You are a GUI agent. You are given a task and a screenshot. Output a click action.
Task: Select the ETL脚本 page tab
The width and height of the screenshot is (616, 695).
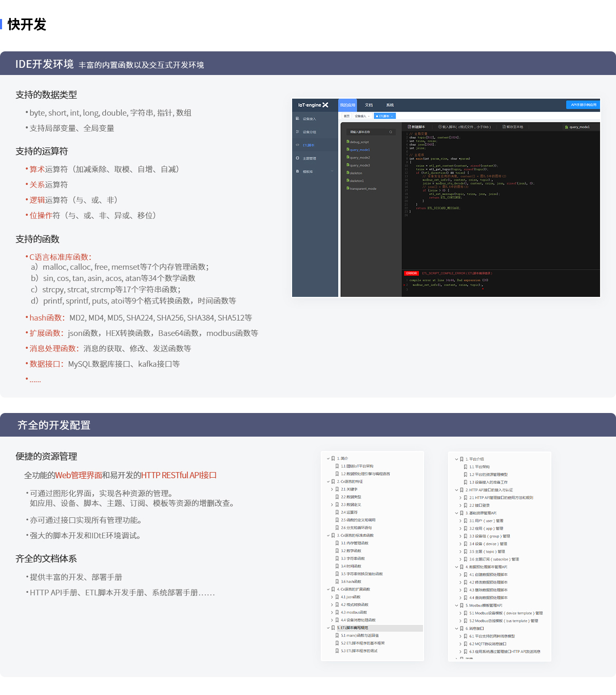pyautogui.click(x=385, y=116)
